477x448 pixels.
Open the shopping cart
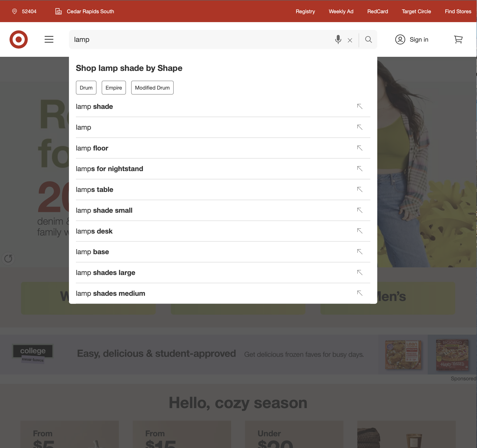tap(459, 39)
